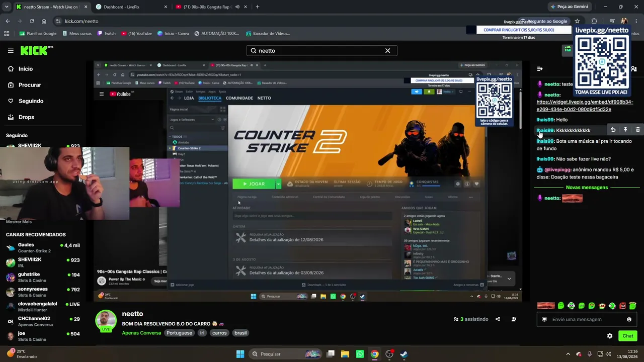The width and height of the screenshot is (644, 362).
Task: Collapse the chat panel with the arrow icon
Action: (540, 69)
